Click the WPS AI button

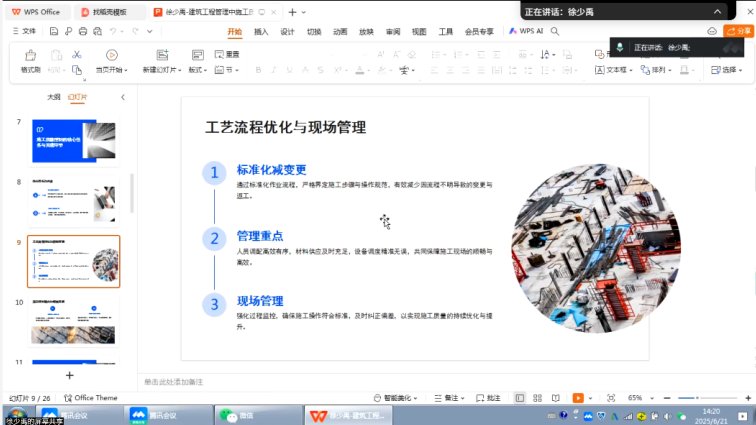pos(526,31)
